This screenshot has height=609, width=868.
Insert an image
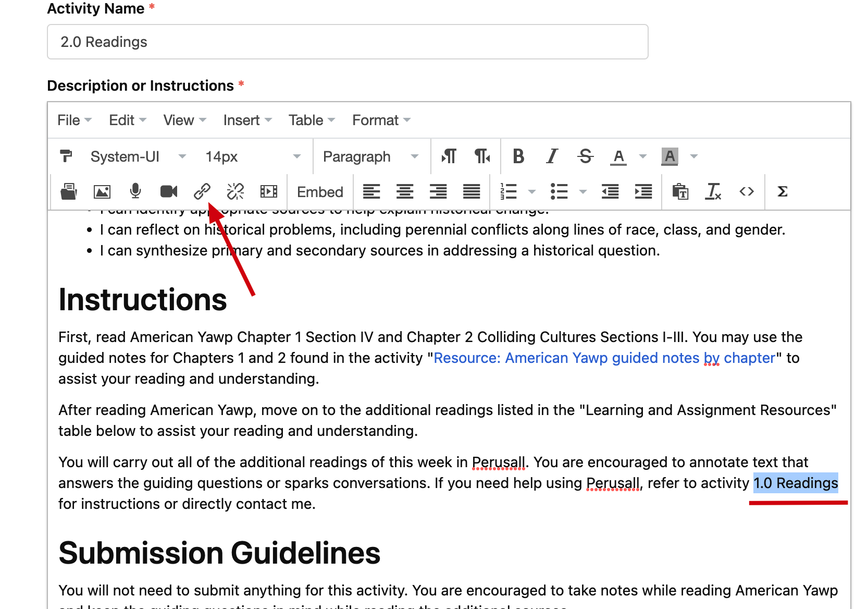[x=102, y=191]
